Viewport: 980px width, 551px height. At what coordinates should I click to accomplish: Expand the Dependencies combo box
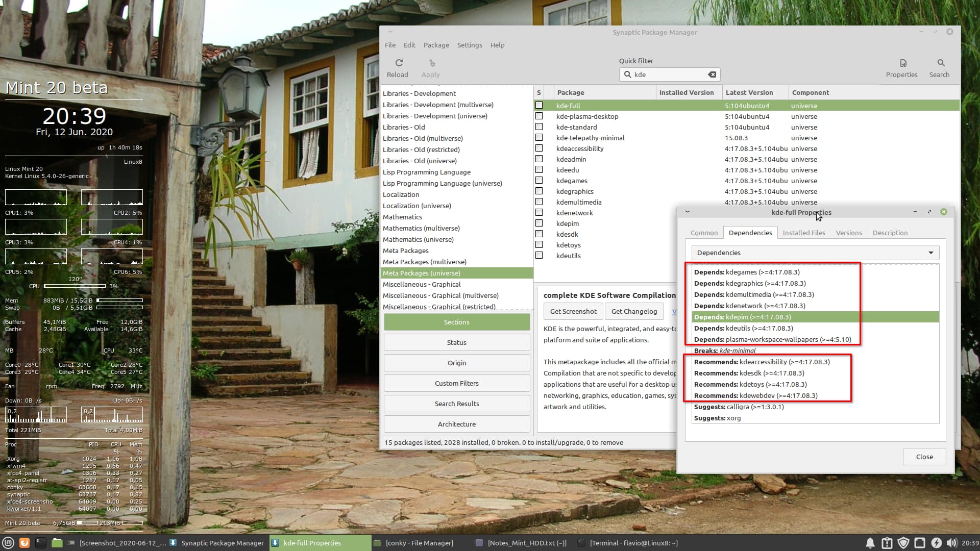click(x=815, y=253)
